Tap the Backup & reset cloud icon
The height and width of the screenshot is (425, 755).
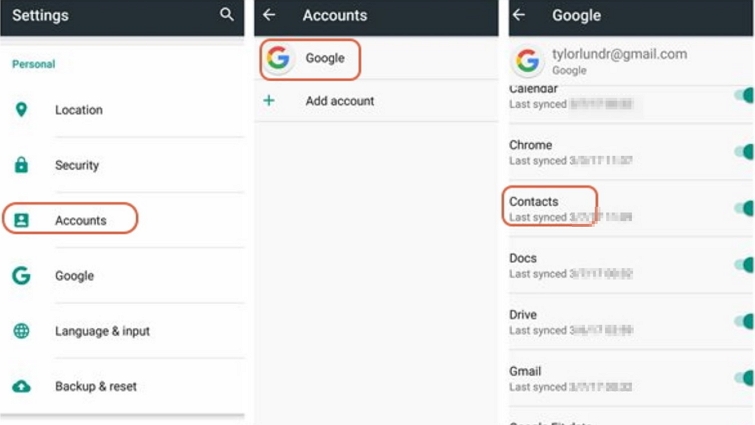tap(21, 386)
